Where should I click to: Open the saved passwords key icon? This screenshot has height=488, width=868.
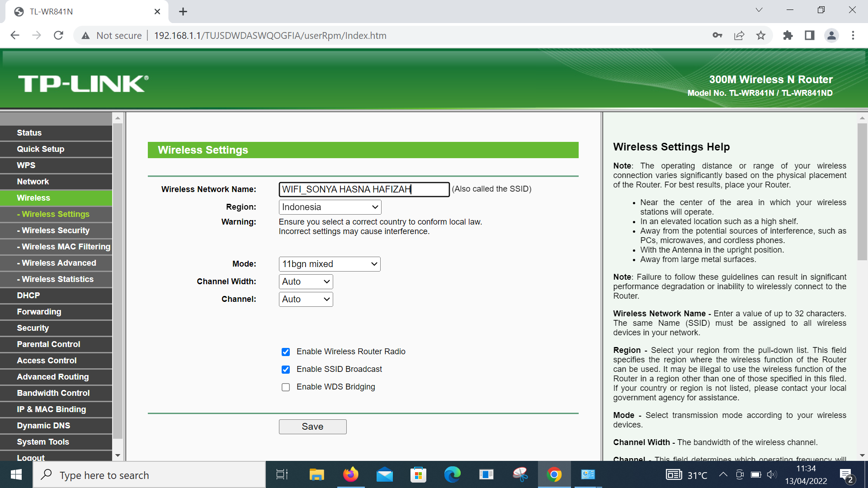(717, 35)
